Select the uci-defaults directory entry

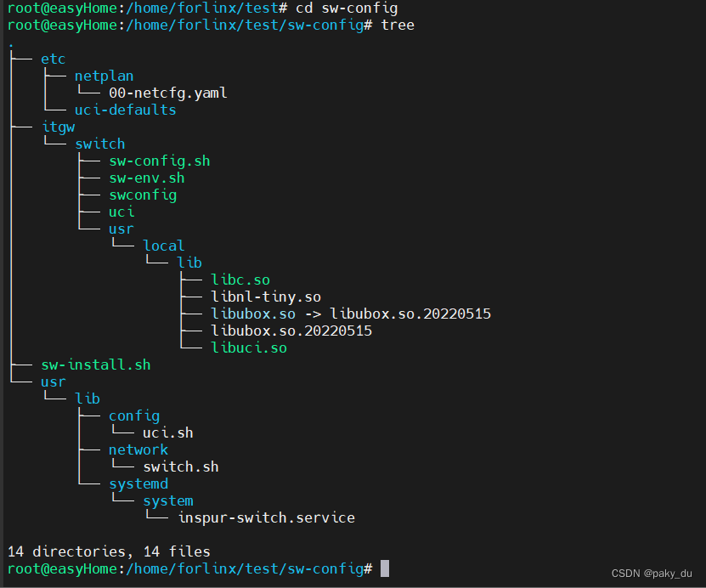[x=125, y=110]
